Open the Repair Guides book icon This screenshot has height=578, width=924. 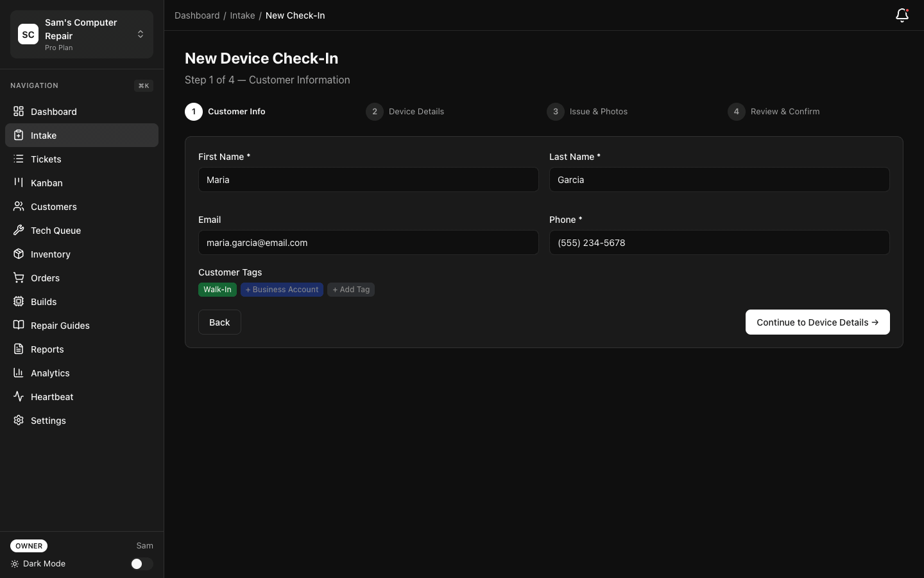pyautogui.click(x=18, y=326)
